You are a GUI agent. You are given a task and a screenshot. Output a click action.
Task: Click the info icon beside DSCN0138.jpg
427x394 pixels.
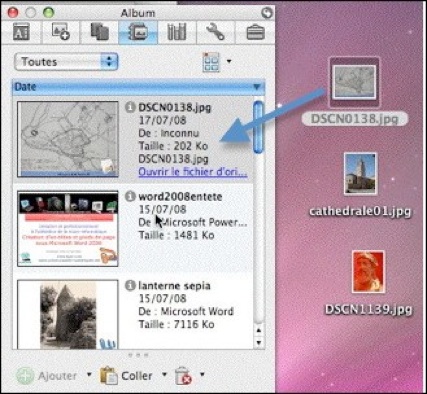pyautogui.click(x=130, y=107)
